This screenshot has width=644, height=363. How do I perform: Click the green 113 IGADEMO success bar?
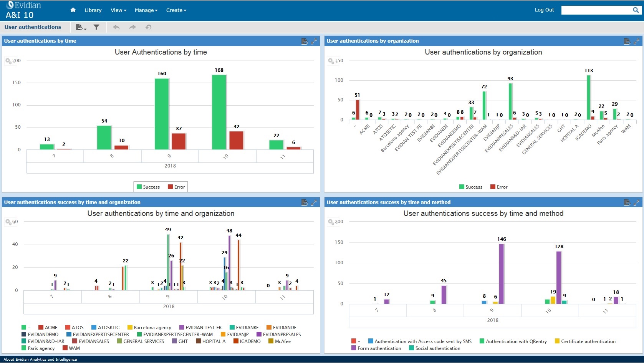(x=588, y=98)
